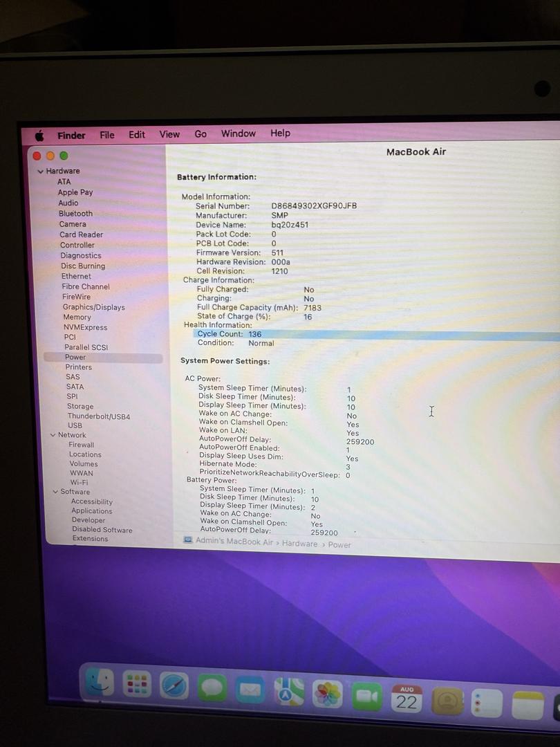Select SATA in the sidebar
Image resolution: width=560 pixels, height=747 pixels.
(x=75, y=387)
